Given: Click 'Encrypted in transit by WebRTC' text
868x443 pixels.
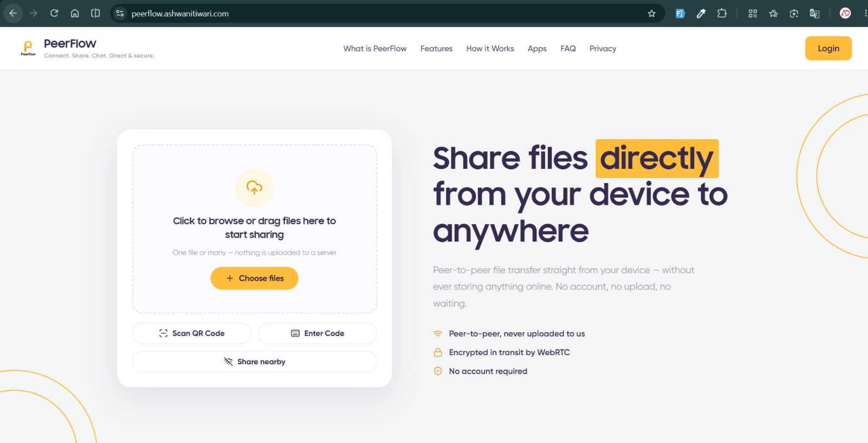Looking at the screenshot, I should (x=509, y=352).
